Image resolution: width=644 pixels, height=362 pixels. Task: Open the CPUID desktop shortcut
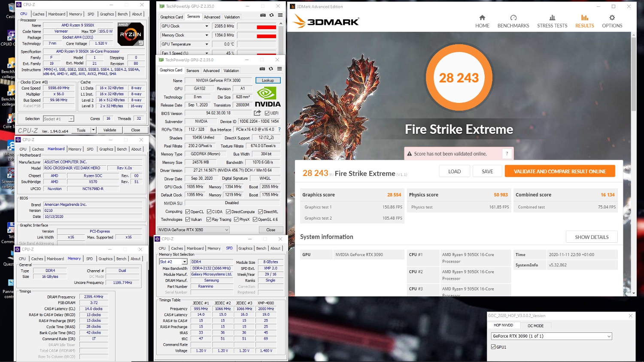tap(8, 38)
